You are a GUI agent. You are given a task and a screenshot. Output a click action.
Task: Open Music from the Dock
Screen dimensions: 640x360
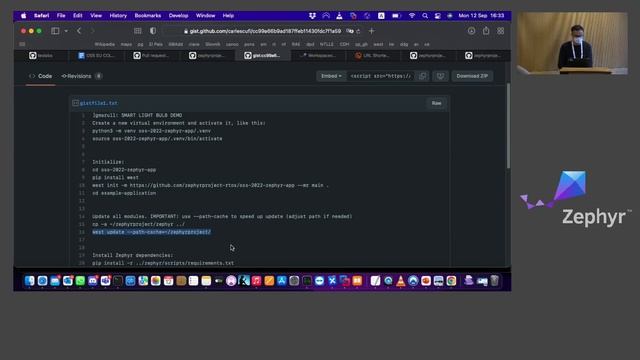256,281
